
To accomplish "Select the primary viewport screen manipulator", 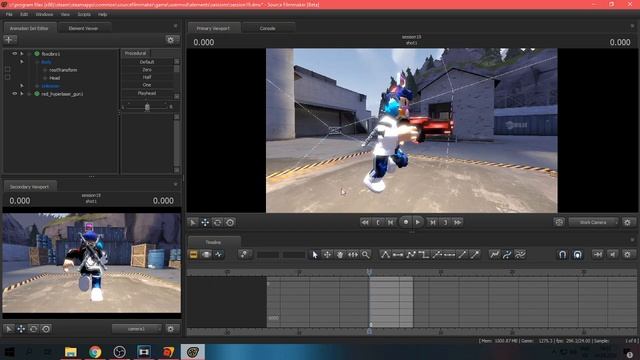I will coord(230,222).
